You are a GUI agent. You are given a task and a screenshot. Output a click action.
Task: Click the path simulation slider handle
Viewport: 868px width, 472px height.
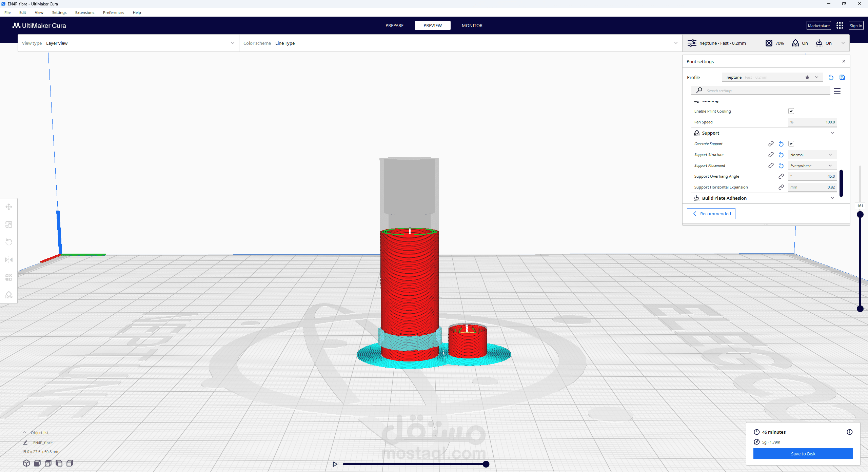coord(486,464)
